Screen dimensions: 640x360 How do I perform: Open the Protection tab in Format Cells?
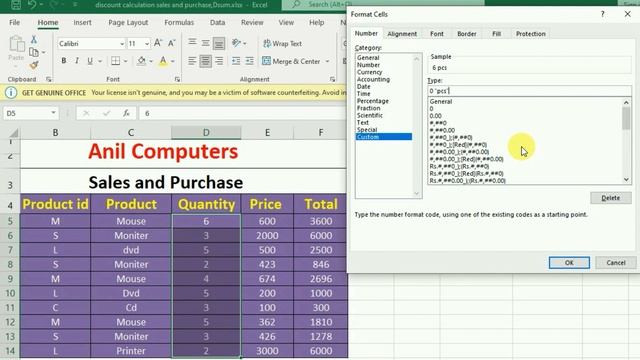[531, 34]
